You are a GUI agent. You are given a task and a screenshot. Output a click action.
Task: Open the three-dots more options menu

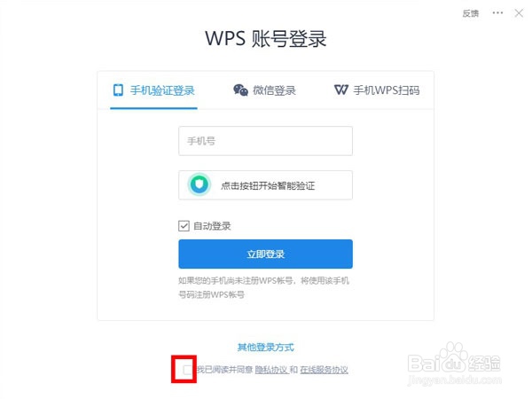click(497, 13)
